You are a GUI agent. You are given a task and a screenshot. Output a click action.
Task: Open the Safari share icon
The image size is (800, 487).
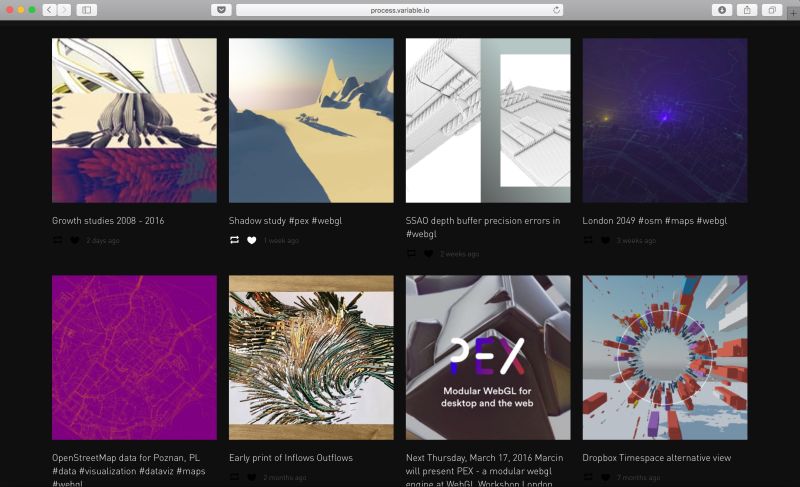pos(747,10)
